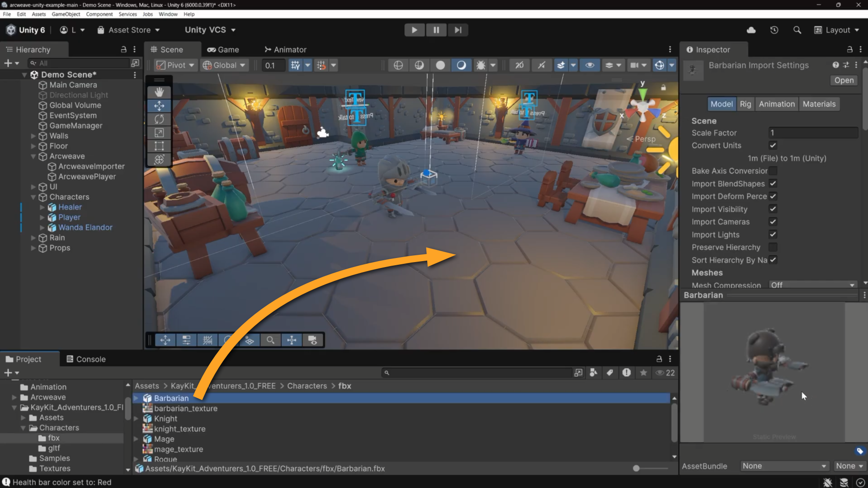868x488 pixels.
Task: Click the Open button in Inspector
Action: (x=844, y=80)
